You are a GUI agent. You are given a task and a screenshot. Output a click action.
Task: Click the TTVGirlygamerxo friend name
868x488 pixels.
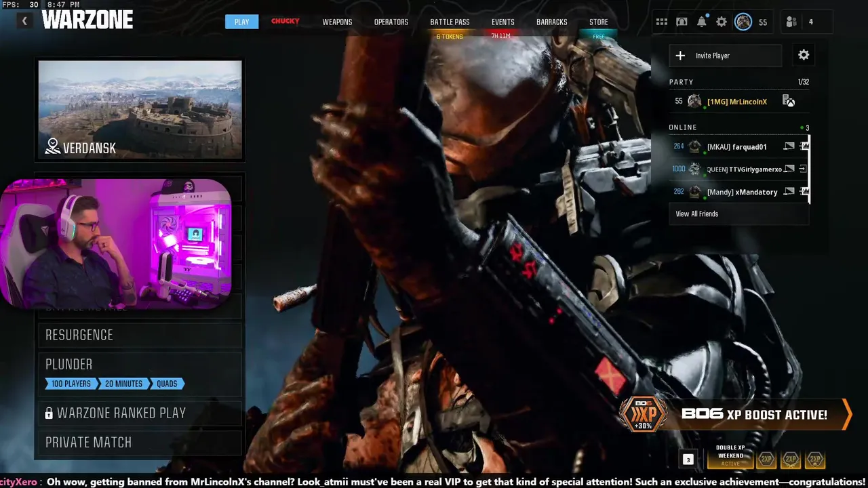pos(755,169)
